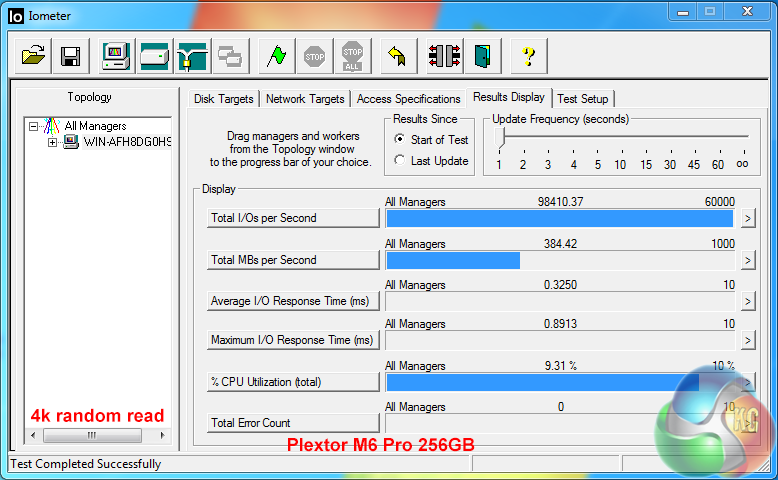Select the WIN-AFH8DG0HS manager computer icon
The width and height of the screenshot is (778, 480).
pos(71,142)
